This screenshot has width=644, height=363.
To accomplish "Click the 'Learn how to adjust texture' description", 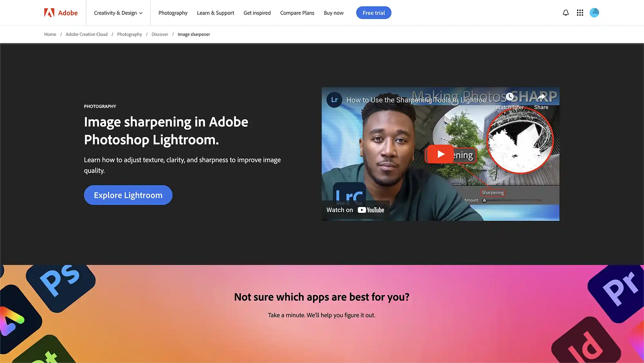I will (182, 165).
